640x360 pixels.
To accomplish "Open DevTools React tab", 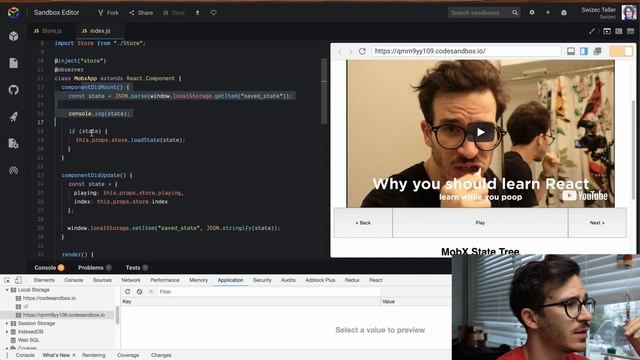I will pos(376,280).
